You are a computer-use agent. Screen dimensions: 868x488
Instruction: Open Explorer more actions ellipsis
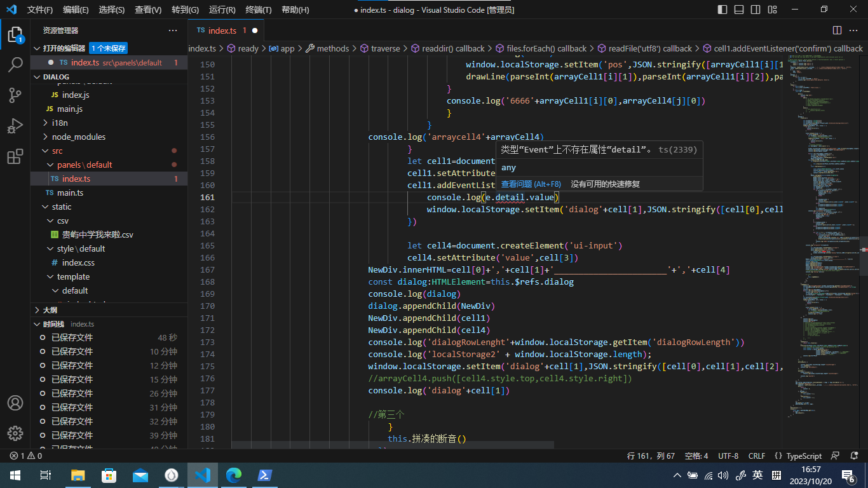pyautogui.click(x=173, y=30)
